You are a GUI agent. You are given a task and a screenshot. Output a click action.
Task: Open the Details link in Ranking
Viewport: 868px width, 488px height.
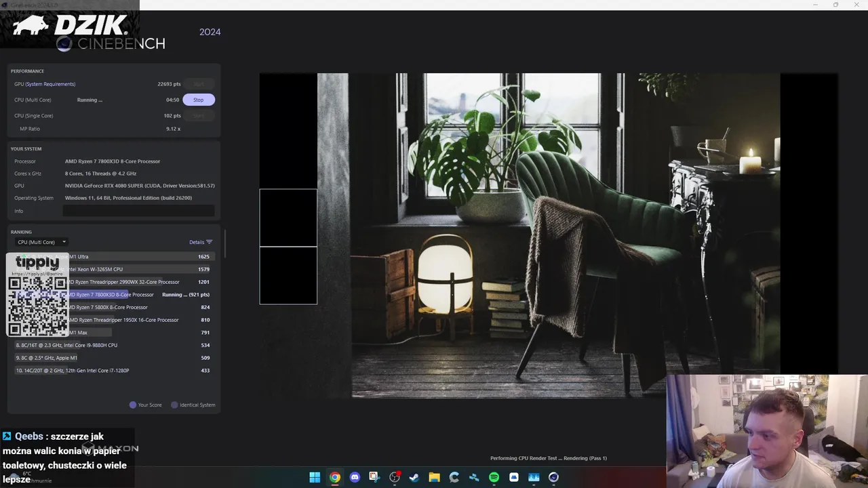(197, 242)
